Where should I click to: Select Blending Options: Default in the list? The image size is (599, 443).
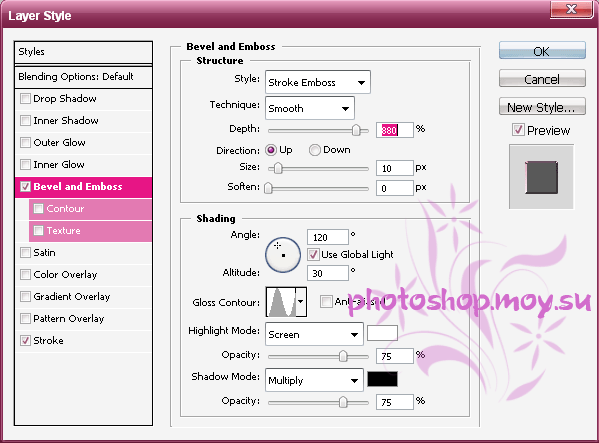(83, 77)
